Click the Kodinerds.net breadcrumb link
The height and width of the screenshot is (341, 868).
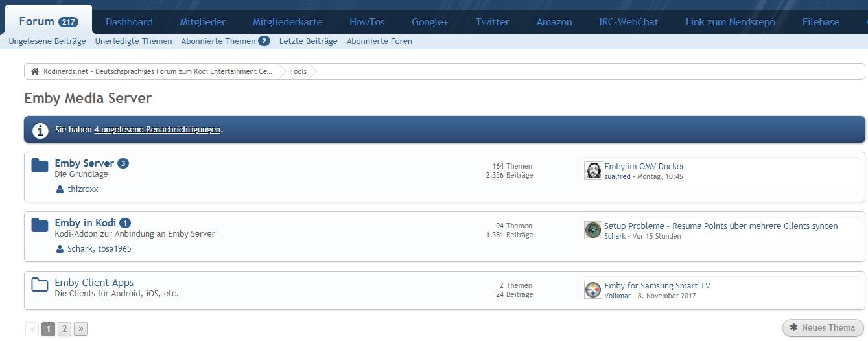pyautogui.click(x=158, y=71)
